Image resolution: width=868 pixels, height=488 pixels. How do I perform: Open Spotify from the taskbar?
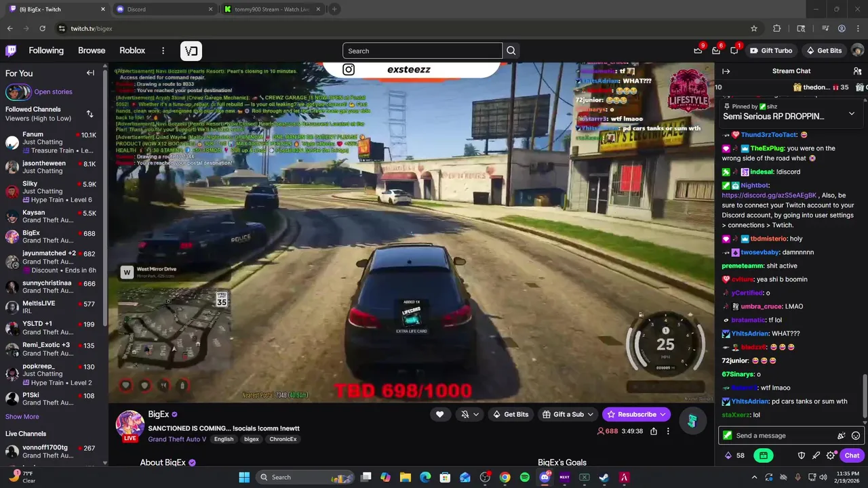point(525,477)
